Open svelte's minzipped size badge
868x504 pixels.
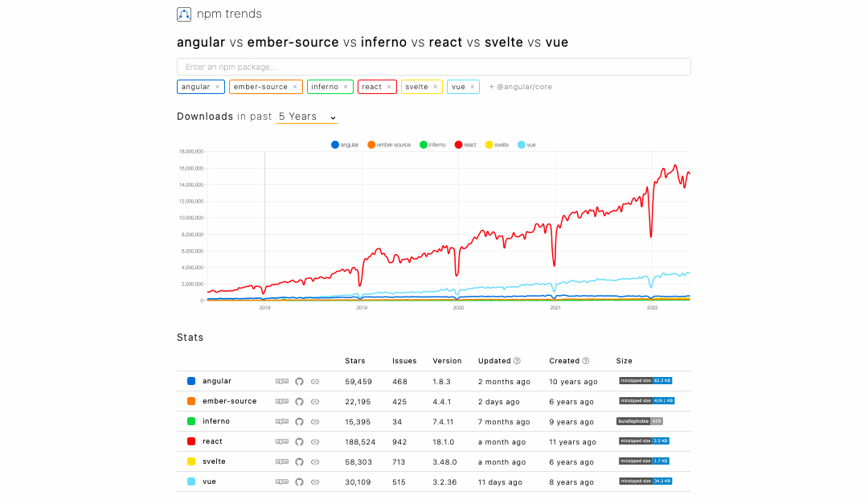click(x=644, y=461)
